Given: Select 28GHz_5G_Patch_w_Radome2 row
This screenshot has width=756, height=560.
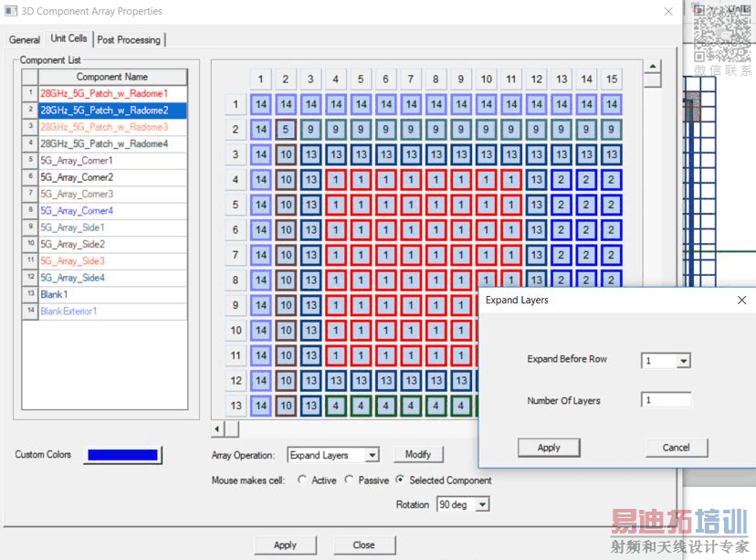Looking at the screenshot, I should (112, 111).
